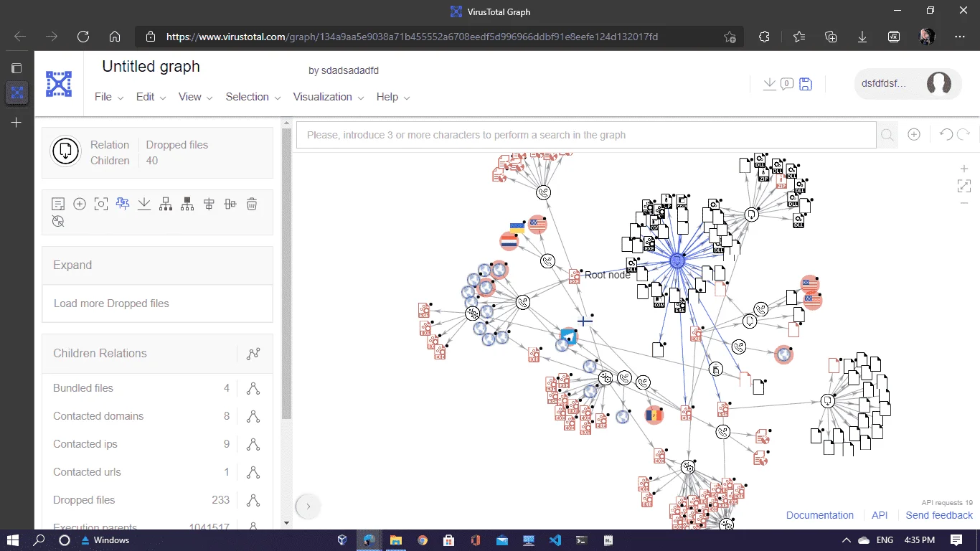Viewport: 980px width, 551px height.
Task: Click the crossed-out circle icon below toolbar
Action: pos(59,222)
